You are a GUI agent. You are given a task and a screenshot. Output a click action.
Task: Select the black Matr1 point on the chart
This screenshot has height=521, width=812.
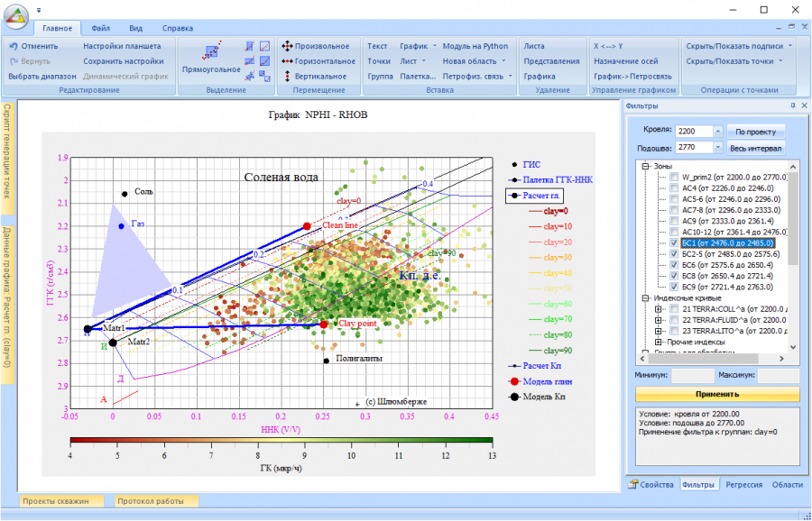tap(88, 329)
